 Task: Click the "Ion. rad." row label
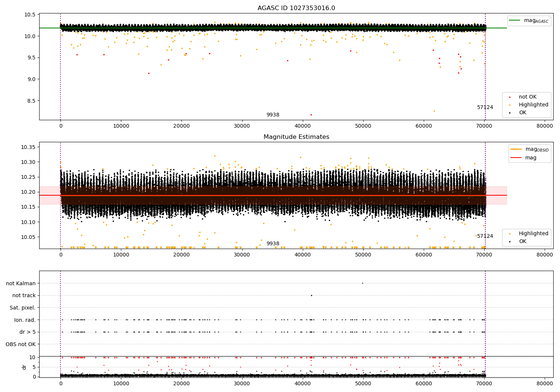tap(25, 320)
